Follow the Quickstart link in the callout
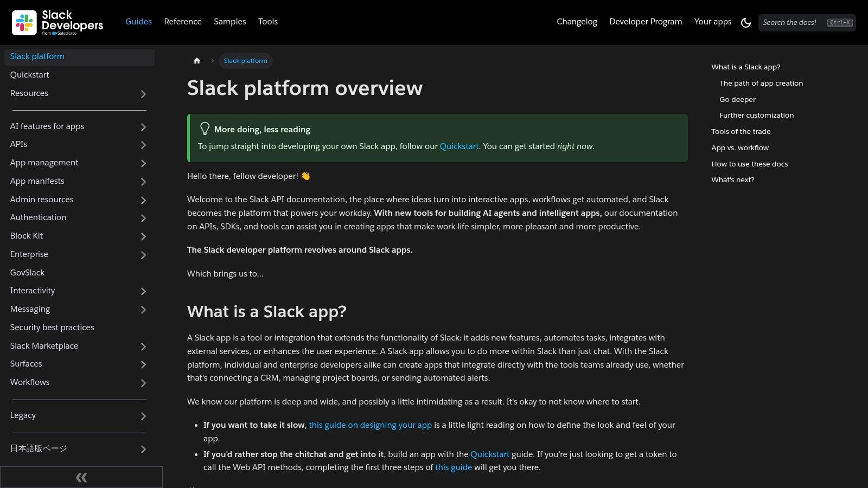The image size is (868, 488). click(x=459, y=146)
